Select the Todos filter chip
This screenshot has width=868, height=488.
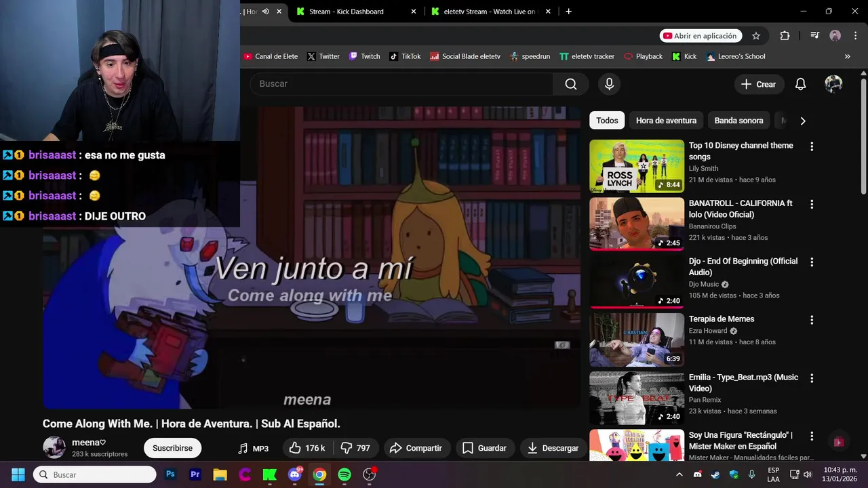point(607,121)
